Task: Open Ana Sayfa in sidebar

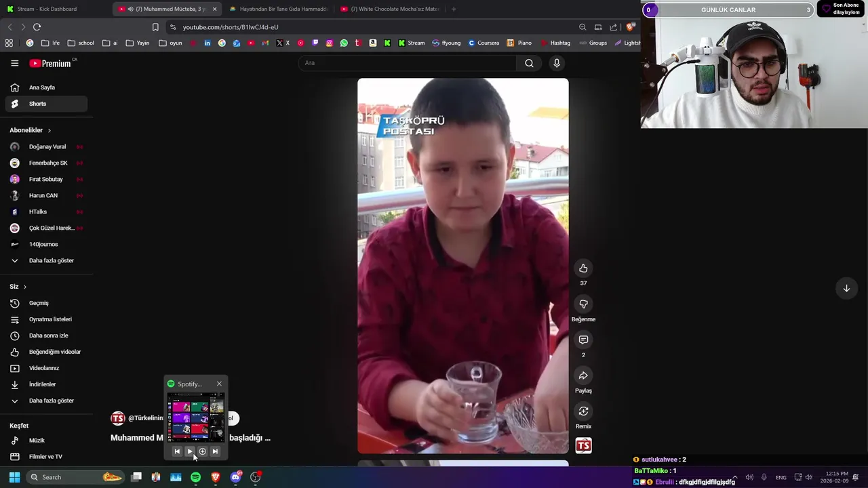Action: (x=46, y=87)
